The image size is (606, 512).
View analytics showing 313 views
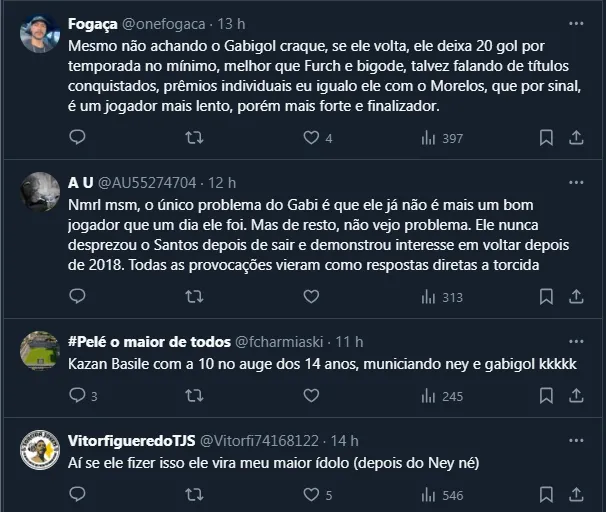tap(442, 296)
